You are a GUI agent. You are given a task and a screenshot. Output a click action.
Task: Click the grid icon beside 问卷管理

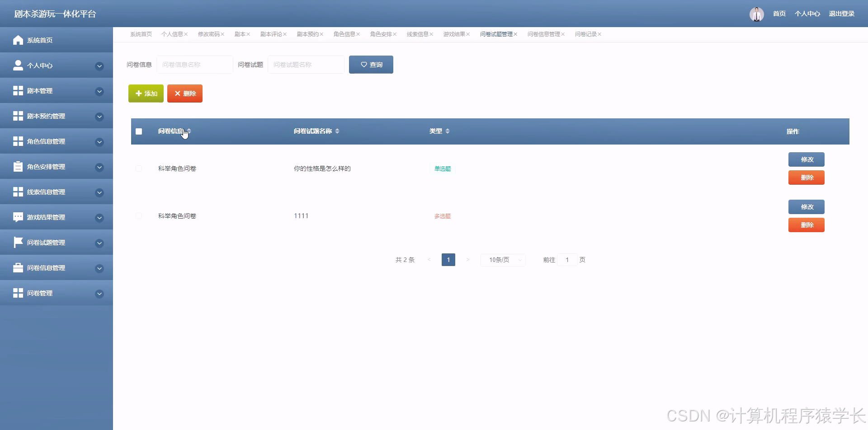[x=18, y=293]
